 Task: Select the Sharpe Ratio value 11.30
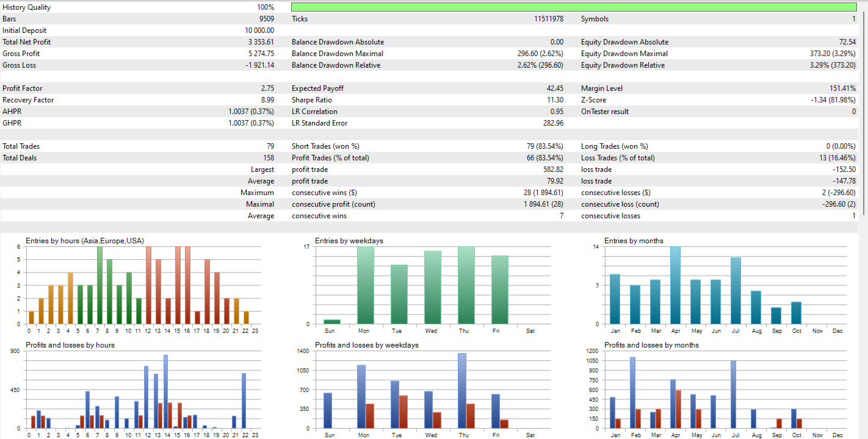[x=554, y=100]
